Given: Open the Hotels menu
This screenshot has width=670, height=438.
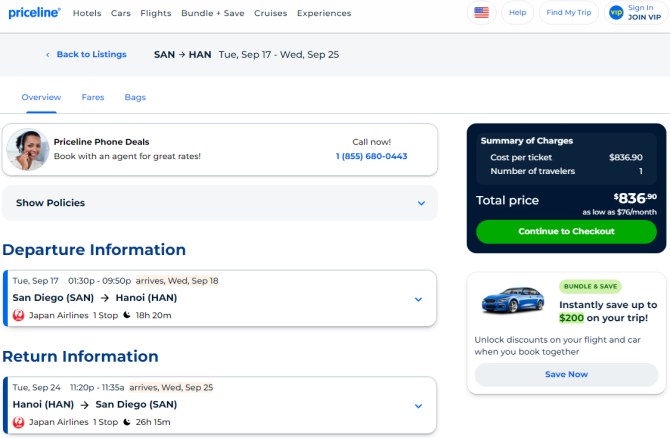Looking at the screenshot, I should 87,13.
